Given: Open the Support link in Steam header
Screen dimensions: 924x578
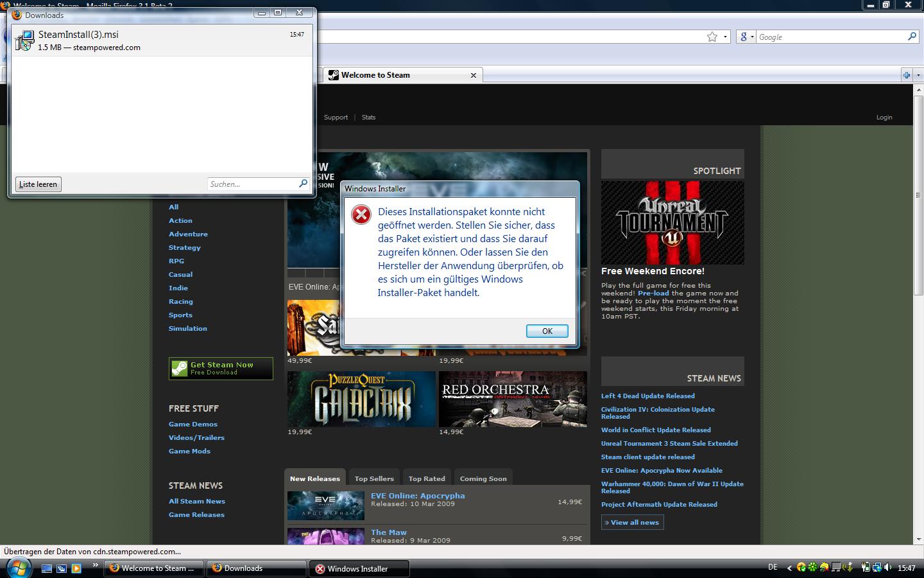Looking at the screenshot, I should pos(336,117).
